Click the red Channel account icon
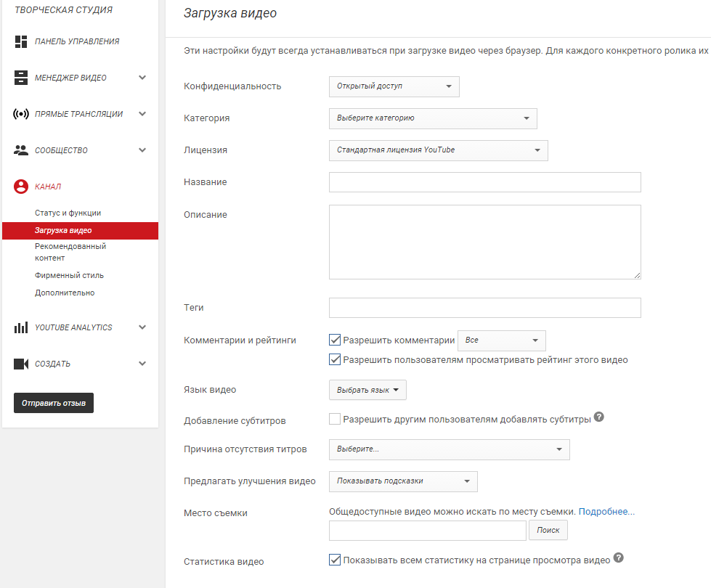711x588 pixels. tap(21, 187)
